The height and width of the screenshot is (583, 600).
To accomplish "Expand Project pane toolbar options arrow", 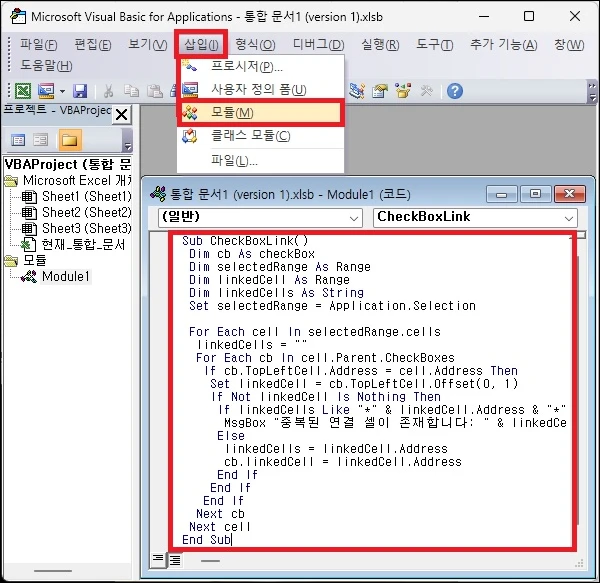I will click(128, 140).
